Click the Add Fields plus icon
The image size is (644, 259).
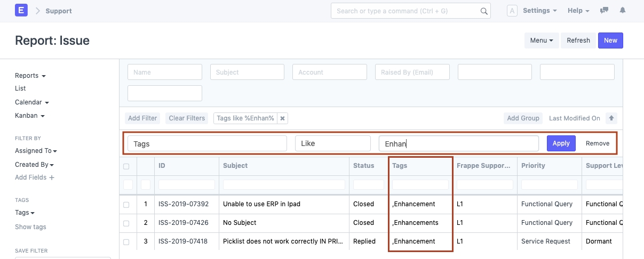coord(52,177)
